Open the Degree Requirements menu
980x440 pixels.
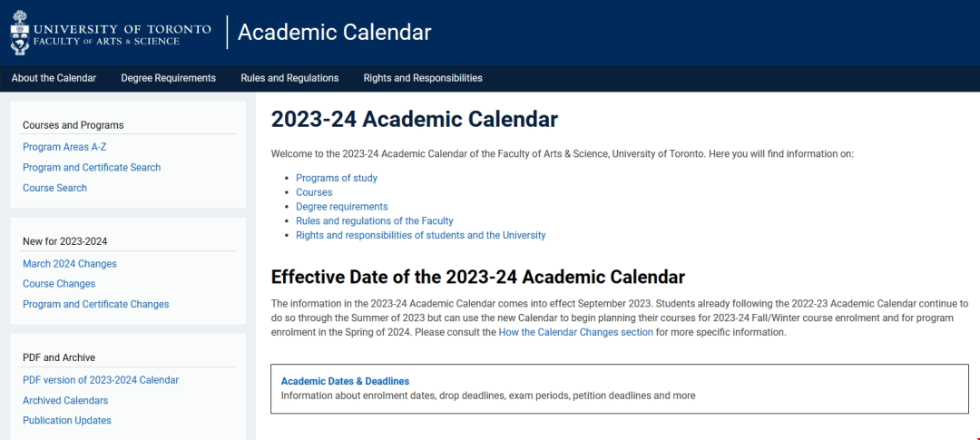[168, 78]
